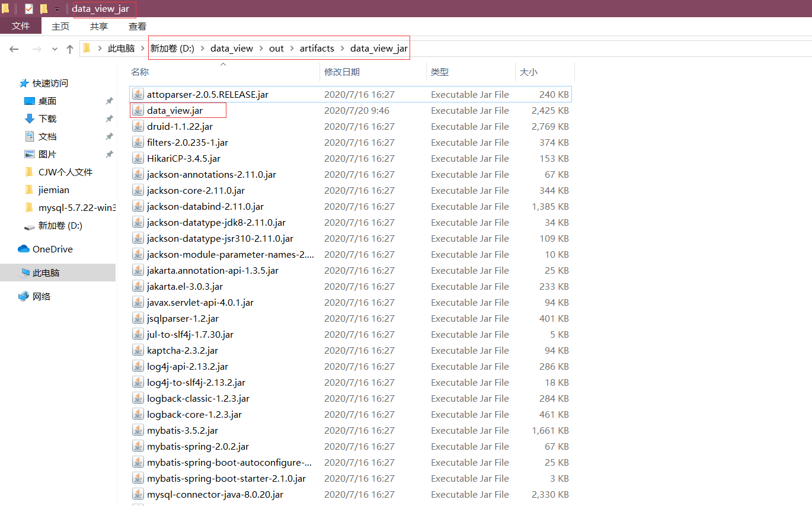The image size is (812, 506).
Task: Click jar icon of jsqlparser-1.2.jar
Action: tap(138, 318)
